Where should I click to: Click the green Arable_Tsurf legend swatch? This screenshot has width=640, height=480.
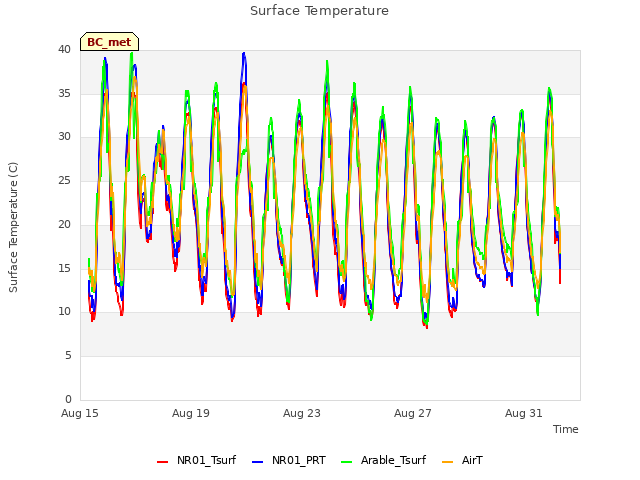346,462
